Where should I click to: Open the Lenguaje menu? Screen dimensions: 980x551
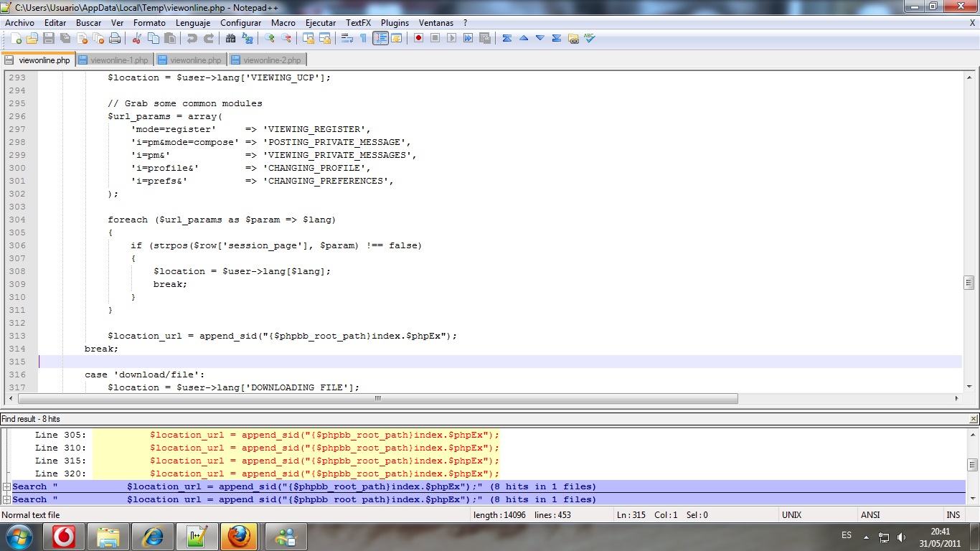coord(192,23)
